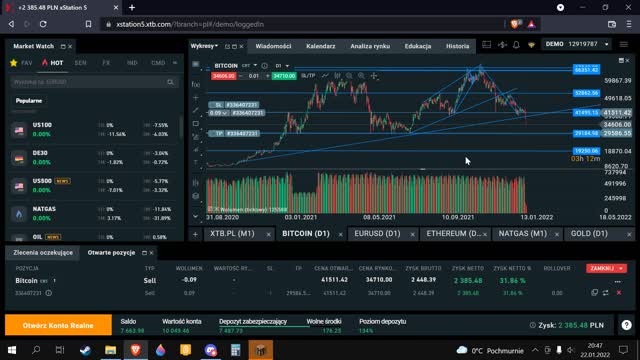This screenshot has width=640, height=360.
Task: Enable the chart crosshair move tool
Action: (x=374, y=76)
